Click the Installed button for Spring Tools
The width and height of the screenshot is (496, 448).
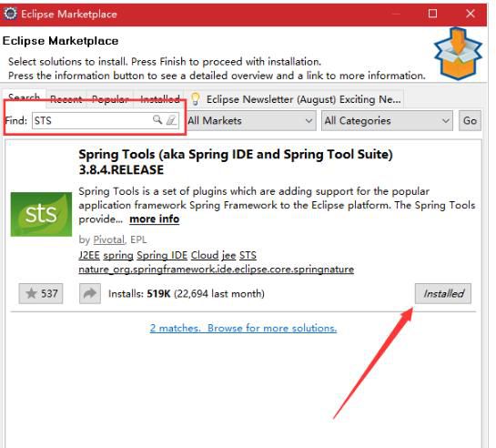[x=443, y=293]
